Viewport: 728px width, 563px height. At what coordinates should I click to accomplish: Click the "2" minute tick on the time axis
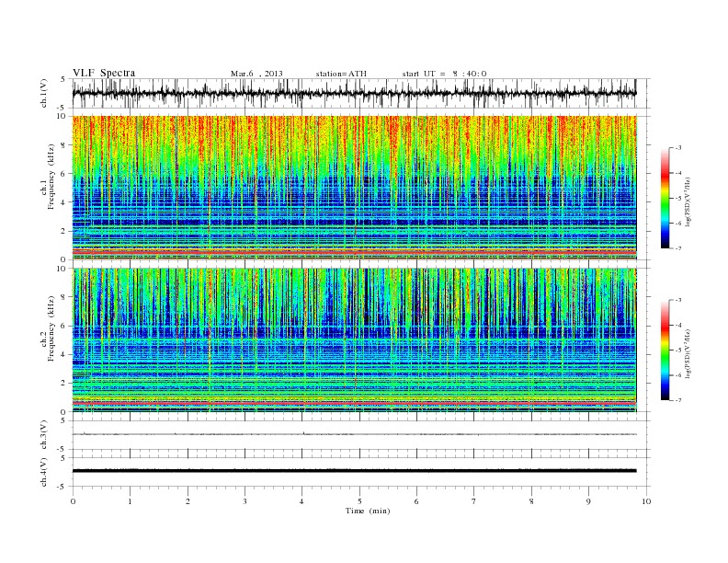click(188, 501)
